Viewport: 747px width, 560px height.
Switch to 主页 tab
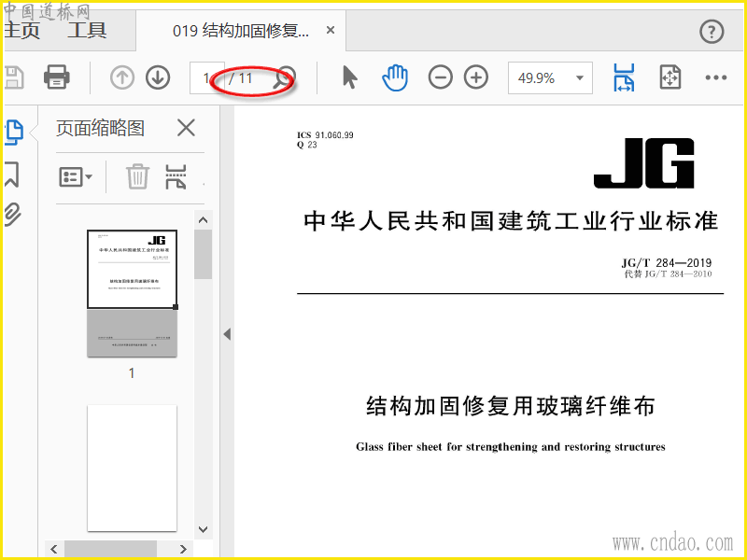[21, 31]
